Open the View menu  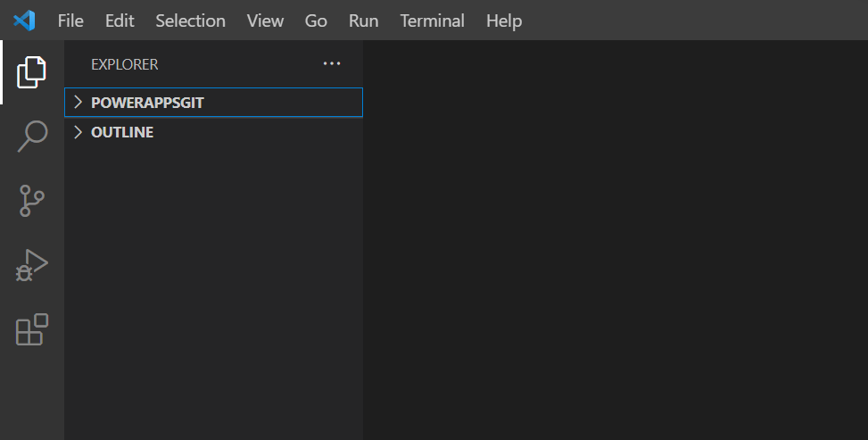265,21
